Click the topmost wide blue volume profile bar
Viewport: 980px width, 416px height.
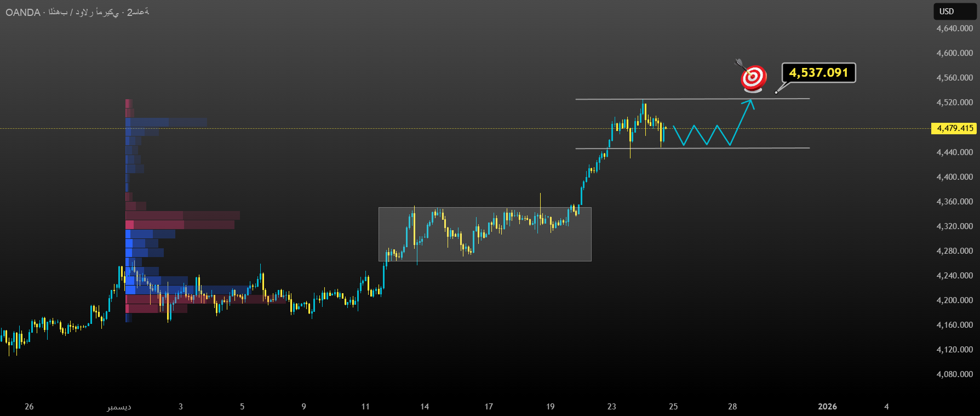pyautogui.click(x=167, y=122)
